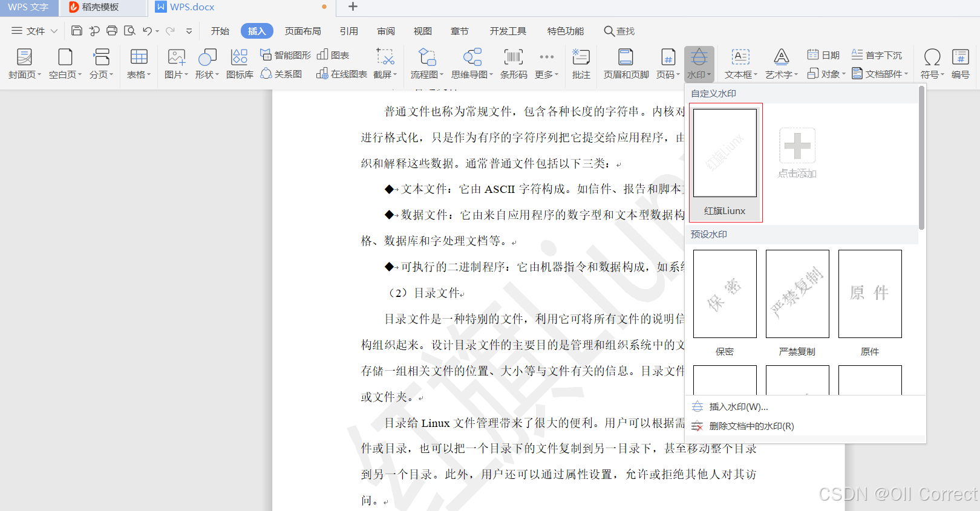Open header and footer (页眉和页脚)

tap(626, 64)
